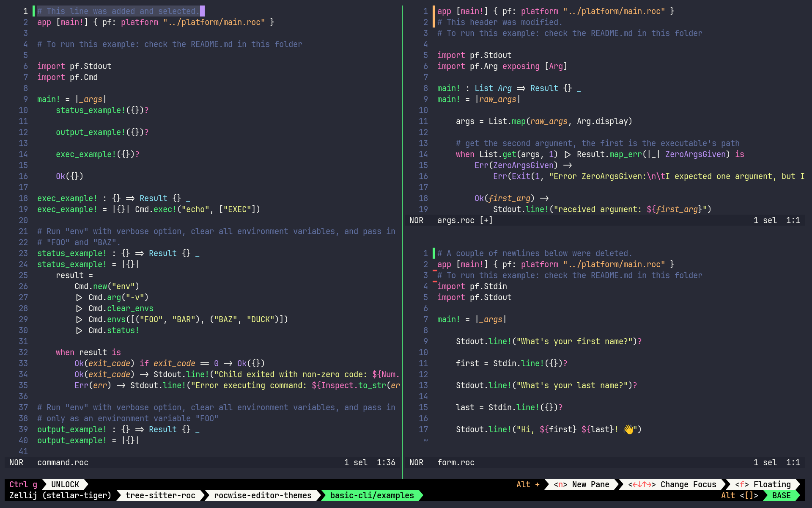This screenshot has height=508, width=812.
Task: Click 'Ok(first_arg)' in args.roc
Action: pyautogui.click(x=505, y=198)
